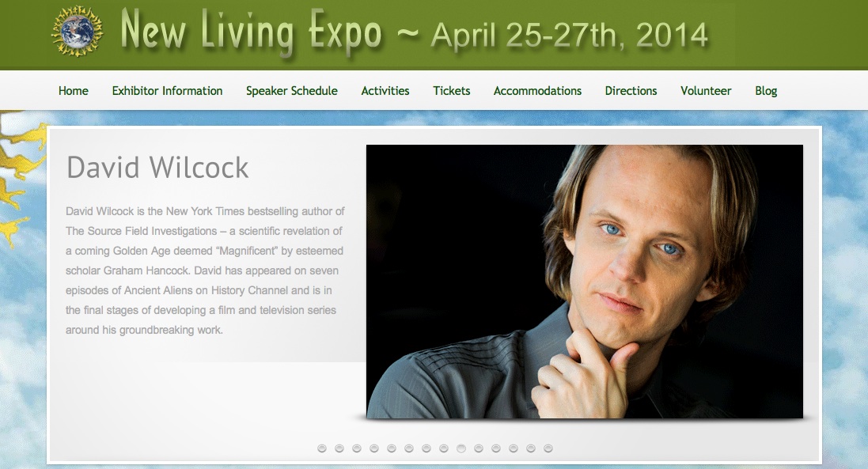Select Tickets in the navigation bar
The image size is (868, 469).
pyautogui.click(x=452, y=91)
